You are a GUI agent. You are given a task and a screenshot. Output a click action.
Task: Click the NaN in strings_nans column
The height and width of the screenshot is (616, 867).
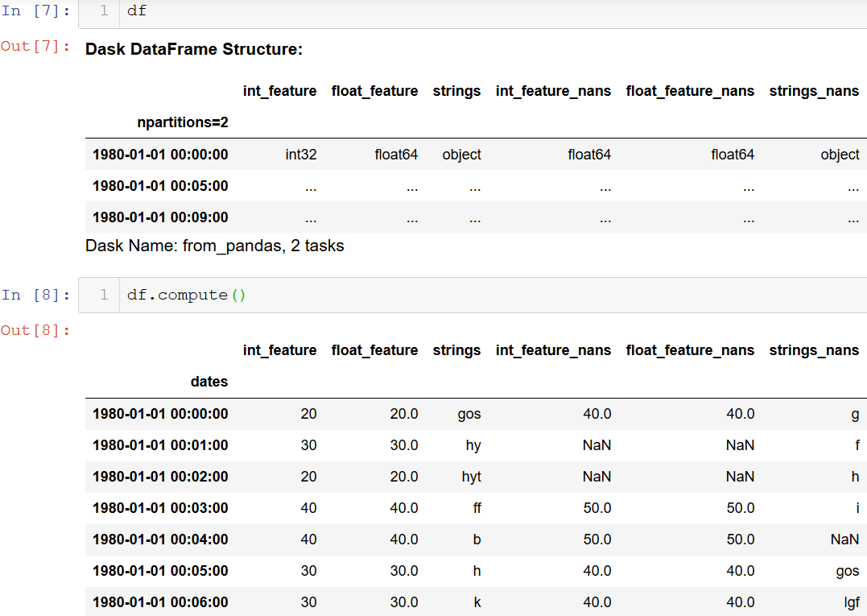pyautogui.click(x=845, y=540)
